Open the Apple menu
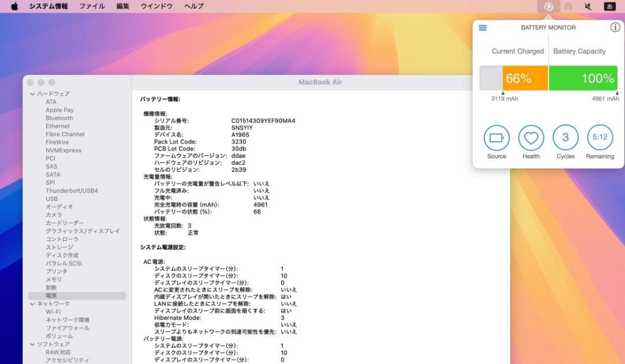Image resolution: width=625 pixels, height=364 pixels. (x=15, y=6)
